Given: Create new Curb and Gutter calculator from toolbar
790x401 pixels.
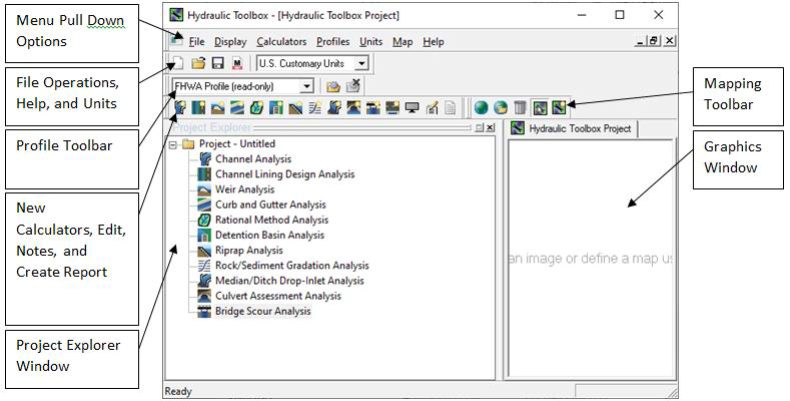Looking at the screenshot, I should [237, 107].
